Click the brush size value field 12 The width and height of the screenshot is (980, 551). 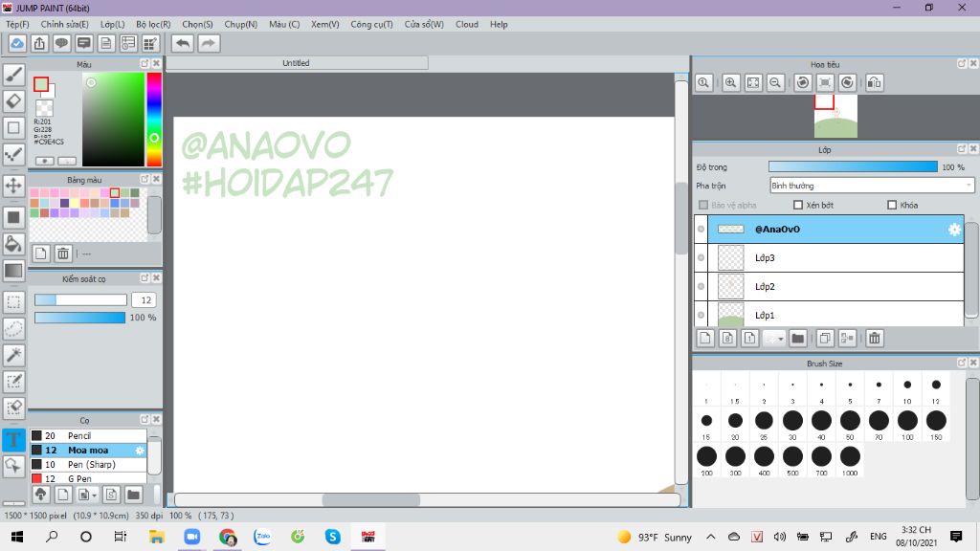(145, 299)
